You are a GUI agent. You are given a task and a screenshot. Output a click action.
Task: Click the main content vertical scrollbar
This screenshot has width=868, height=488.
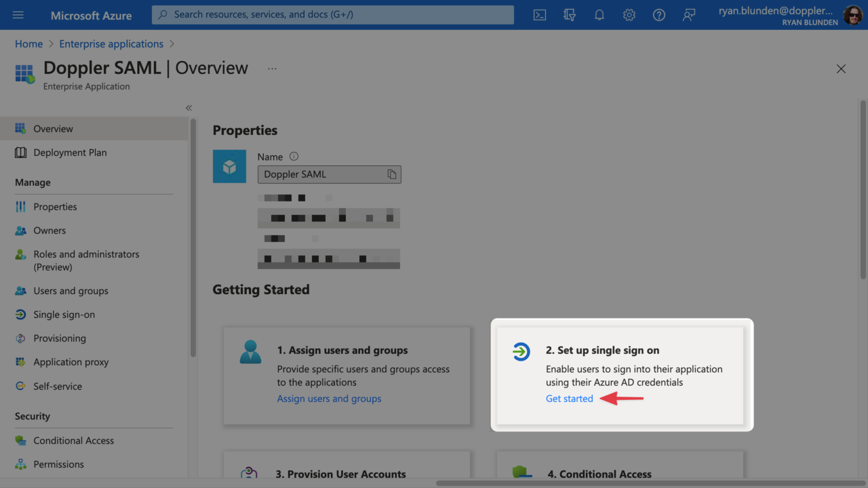[863, 190]
